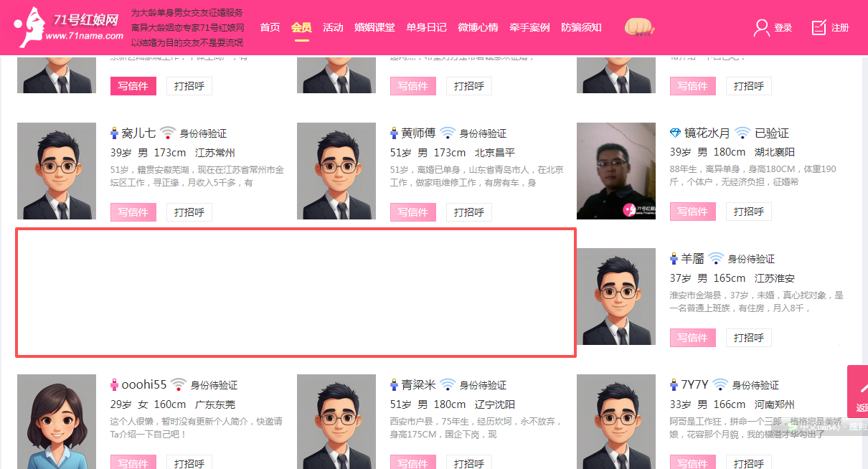Image resolution: width=868 pixels, height=469 pixels.
Task: Click the wifi status icon beside 7Y7Y
Action: (720, 385)
